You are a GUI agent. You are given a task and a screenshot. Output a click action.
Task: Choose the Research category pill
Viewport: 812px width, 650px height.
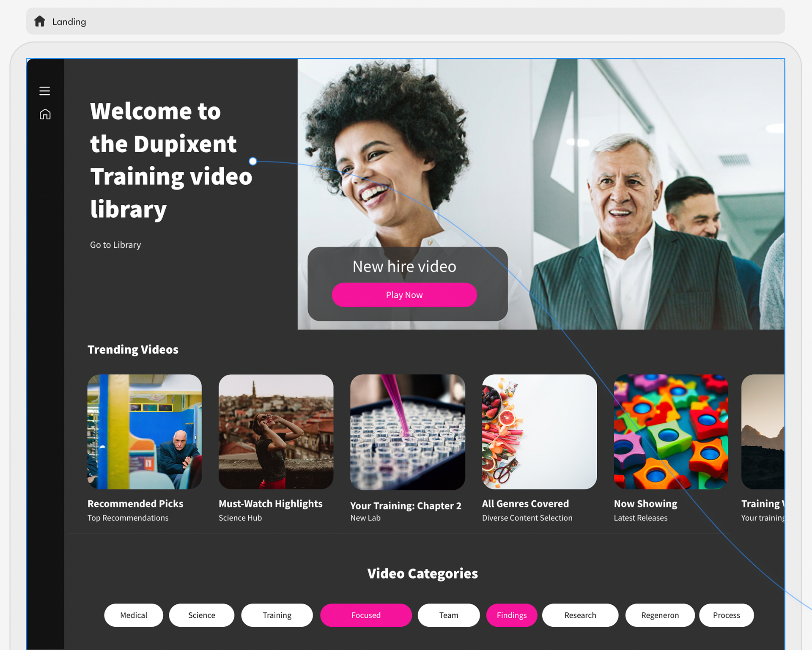pyautogui.click(x=580, y=615)
